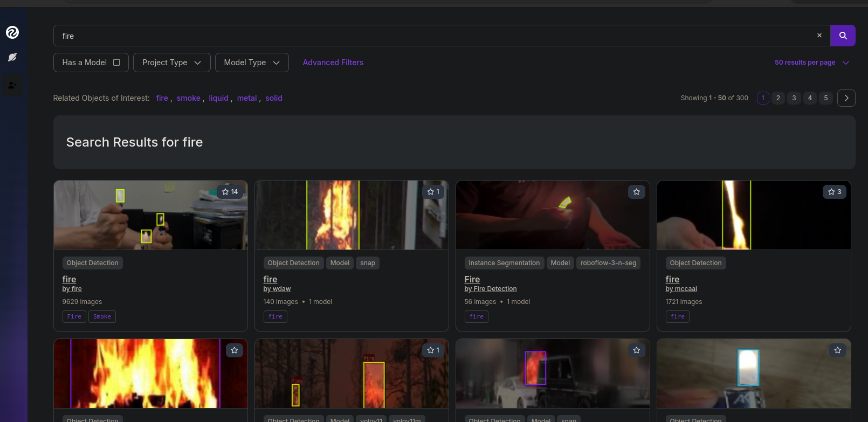Screen dimensions: 868x422
Task: Star the forest fire yolov11 project card
Action: [433, 350]
